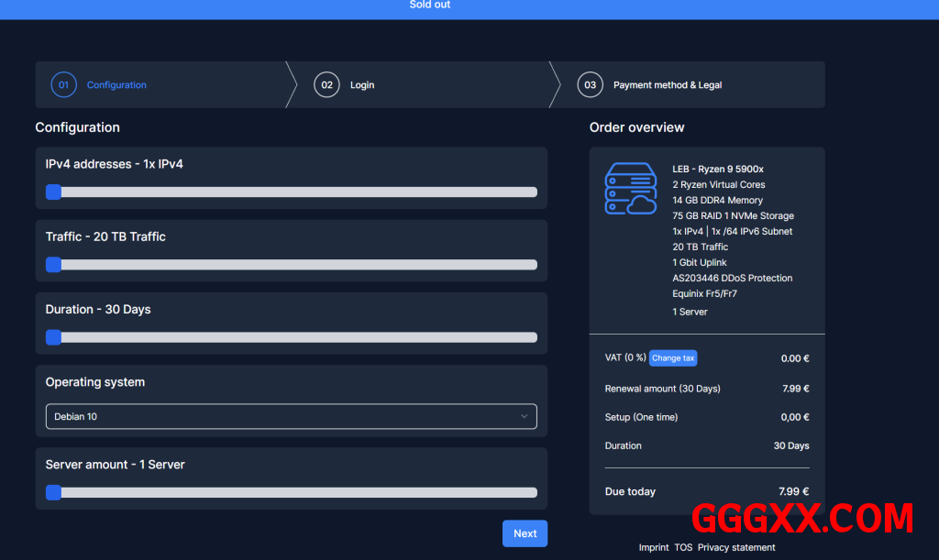The height and width of the screenshot is (560, 939).
Task: Open the Operating system dropdown showing Debian 10
Action: pyautogui.click(x=291, y=416)
